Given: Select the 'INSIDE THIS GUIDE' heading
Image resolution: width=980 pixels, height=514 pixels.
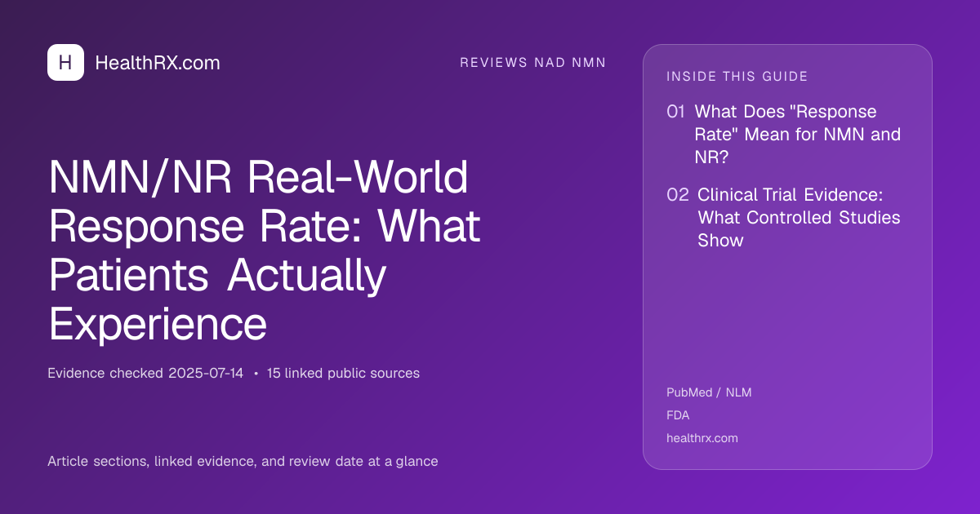Looking at the screenshot, I should coord(737,77).
